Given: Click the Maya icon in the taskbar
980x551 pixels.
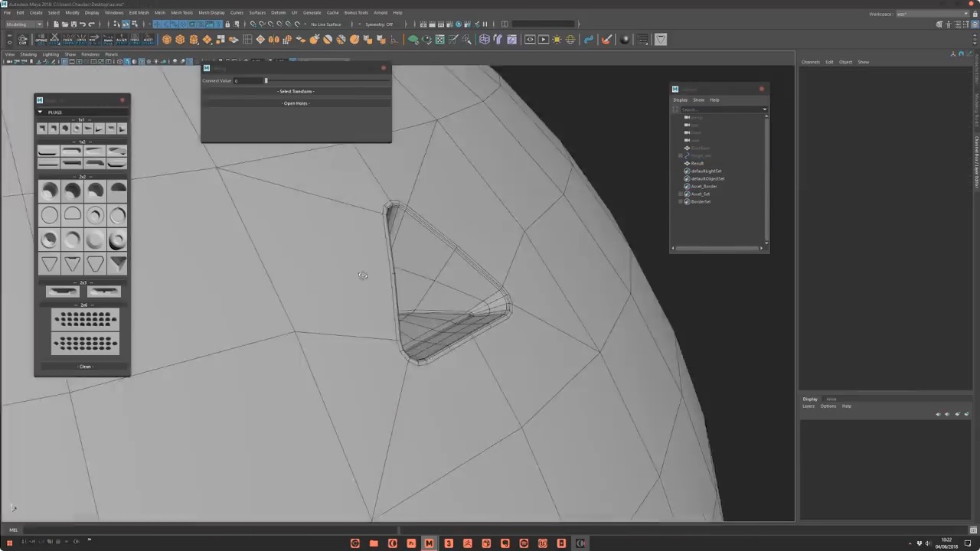Looking at the screenshot, I should tap(430, 543).
